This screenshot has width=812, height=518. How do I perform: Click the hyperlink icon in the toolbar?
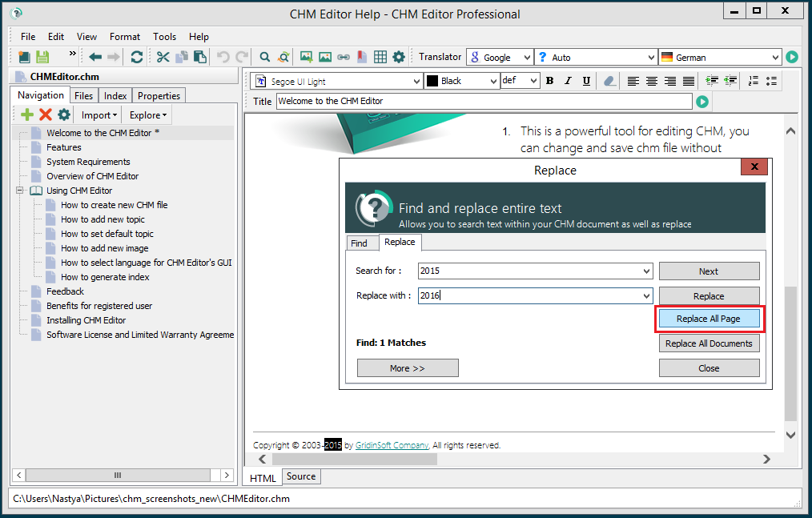point(344,57)
